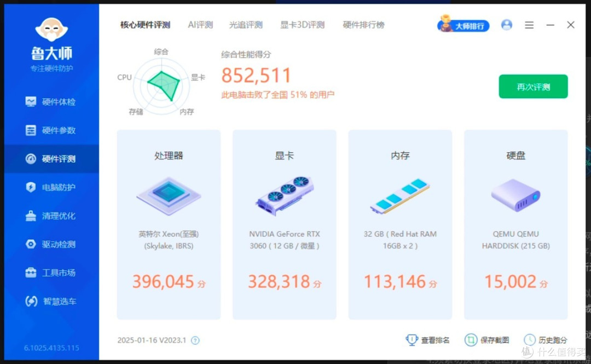Image resolution: width=591 pixels, height=364 pixels.
Task: Switch to the 硬件排行榜 tab
Action: coord(363,25)
